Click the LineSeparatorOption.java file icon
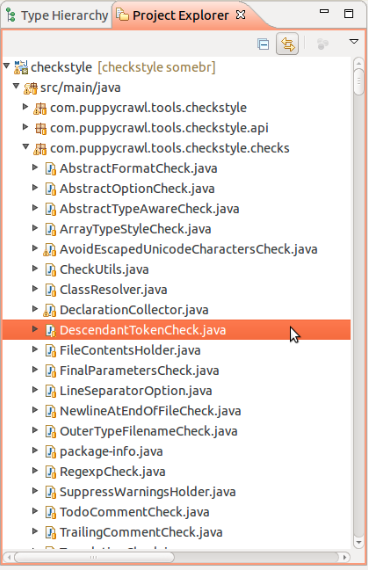 click(50, 391)
